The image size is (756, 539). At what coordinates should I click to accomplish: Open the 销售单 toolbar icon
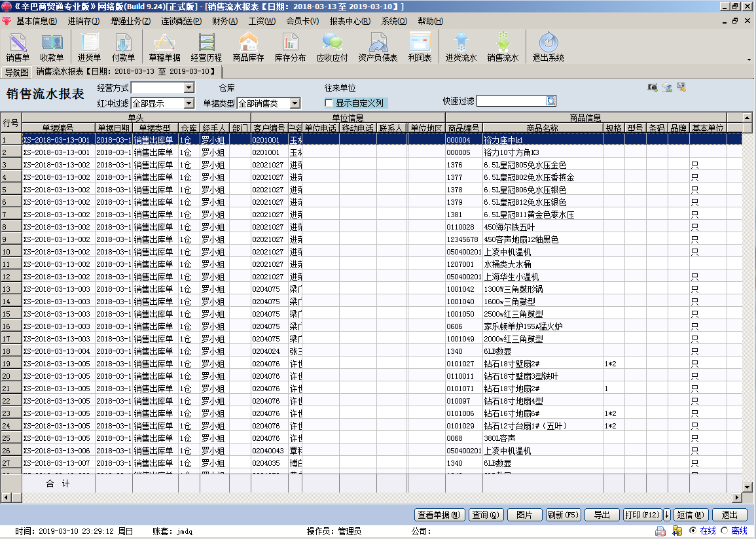pyautogui.click(x=18, y=48)
